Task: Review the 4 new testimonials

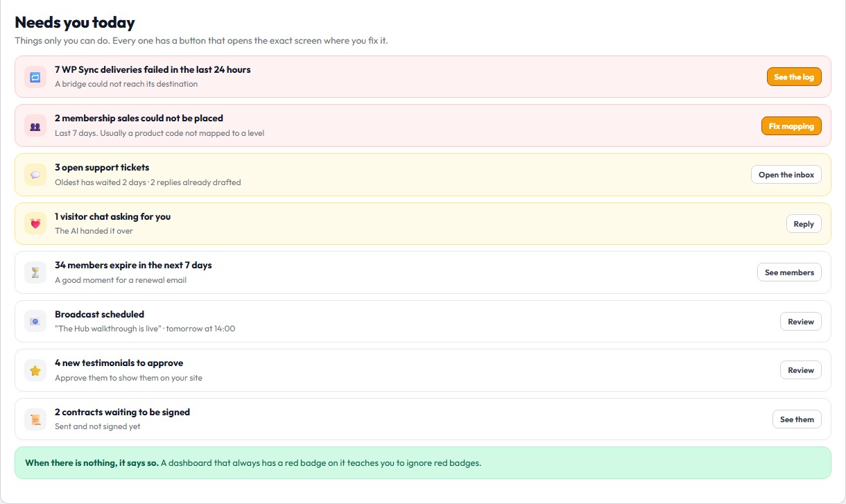Action: tap(801, 370)
